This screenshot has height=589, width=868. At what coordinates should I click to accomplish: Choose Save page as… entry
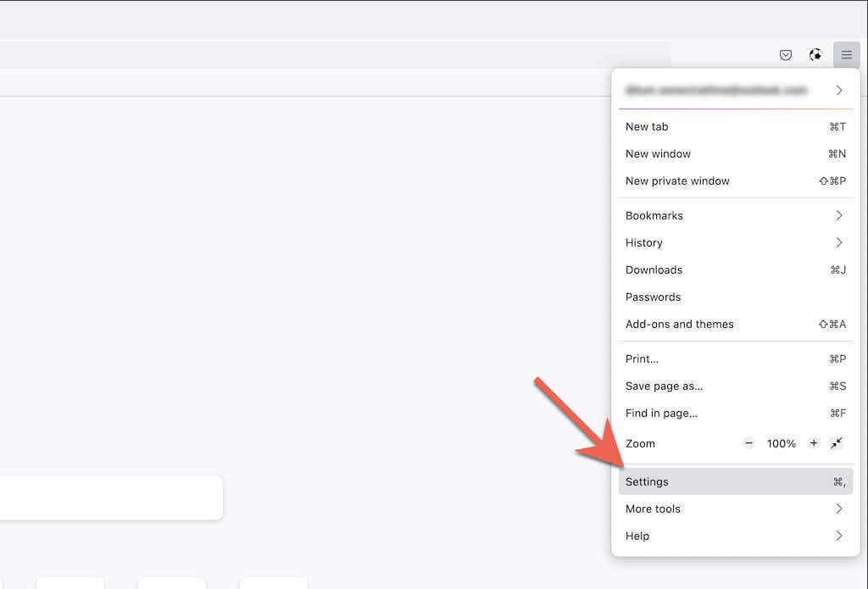[735, 386]
